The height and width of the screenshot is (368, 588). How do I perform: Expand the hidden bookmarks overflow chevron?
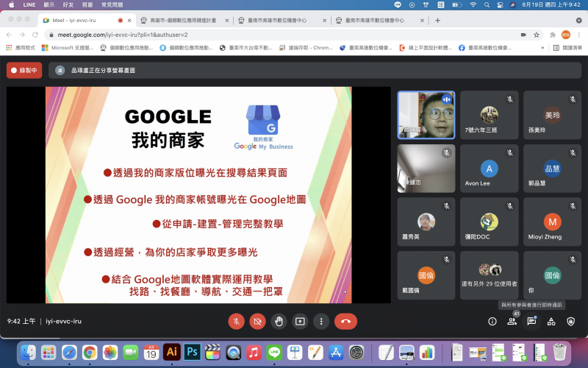(542, 48)
